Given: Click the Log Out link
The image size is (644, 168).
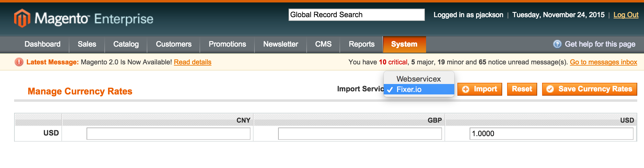Looking at the screenshot, I should [626, 15].
